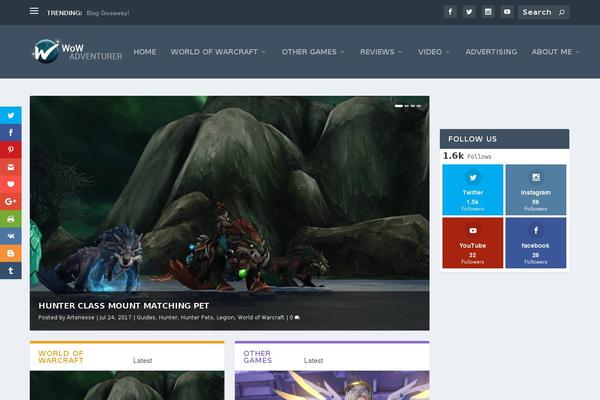This screenshot has height=400, width=600.
Task: Select the Latest tab under World of Warcraft
Action: point(143,361)
